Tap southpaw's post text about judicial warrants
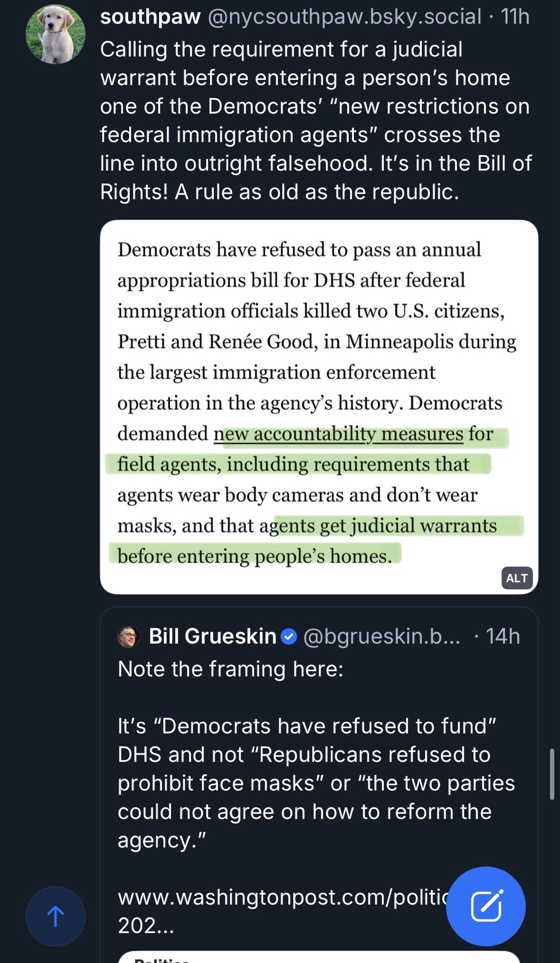560x963 pixels. (315, 120)
